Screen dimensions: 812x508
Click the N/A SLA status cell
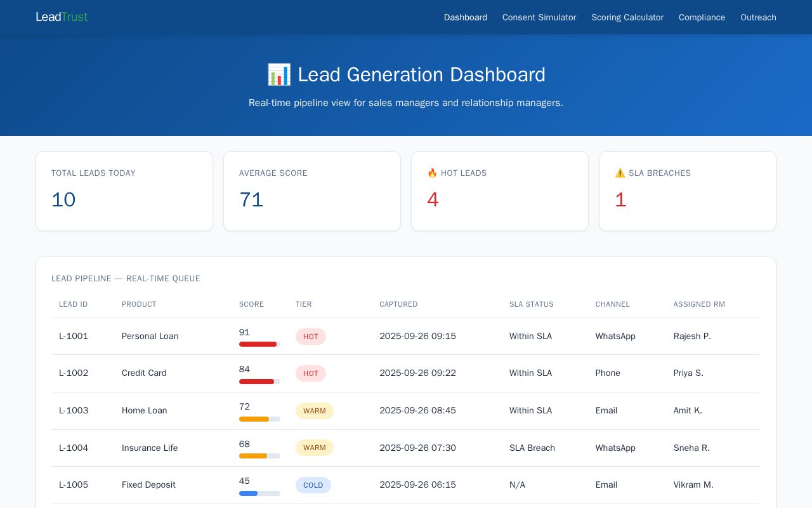coord(517,485)
